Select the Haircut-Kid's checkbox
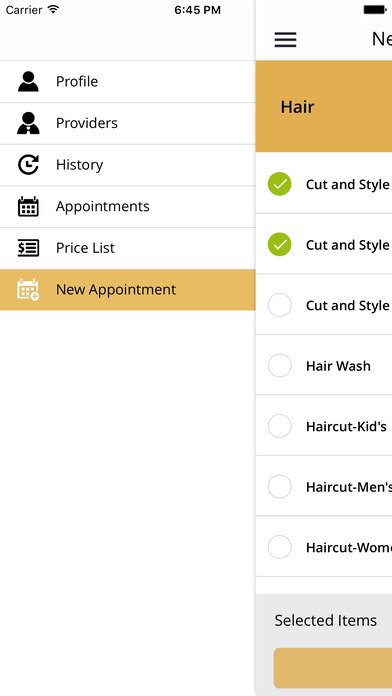 click(280, 426)
